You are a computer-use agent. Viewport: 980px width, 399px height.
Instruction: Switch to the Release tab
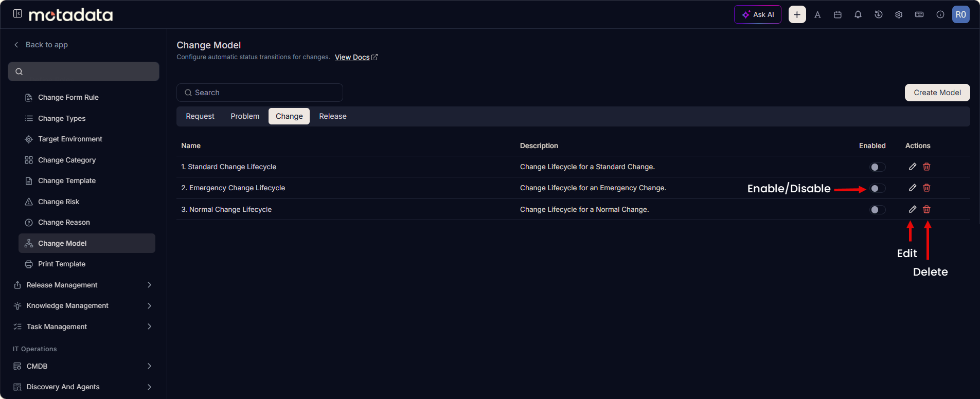click(x=333, y=116)
